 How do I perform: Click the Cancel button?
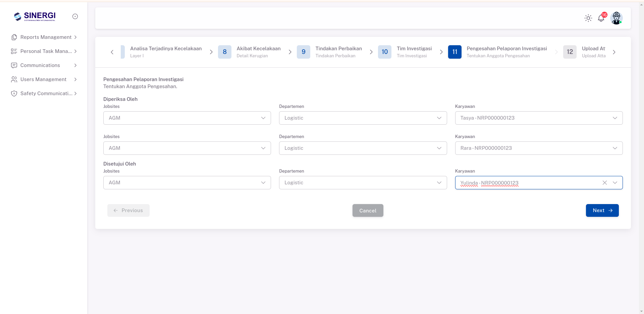point(368,210)
